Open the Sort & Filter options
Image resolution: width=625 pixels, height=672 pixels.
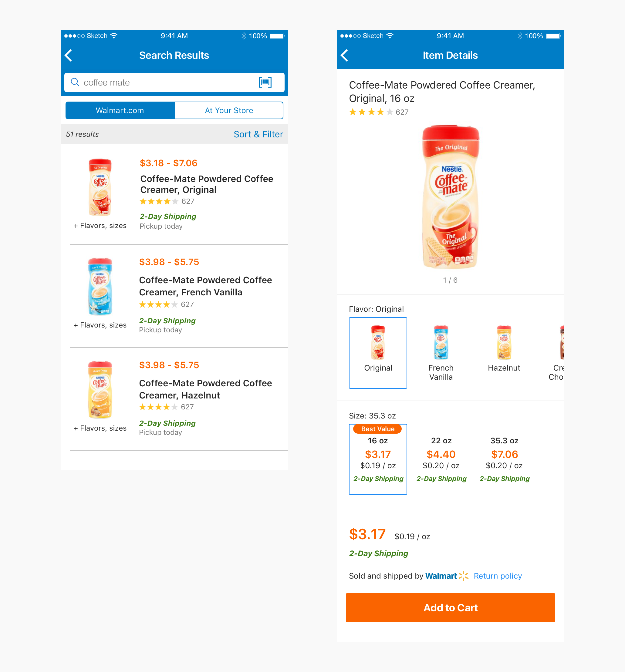tap(258, 134)
